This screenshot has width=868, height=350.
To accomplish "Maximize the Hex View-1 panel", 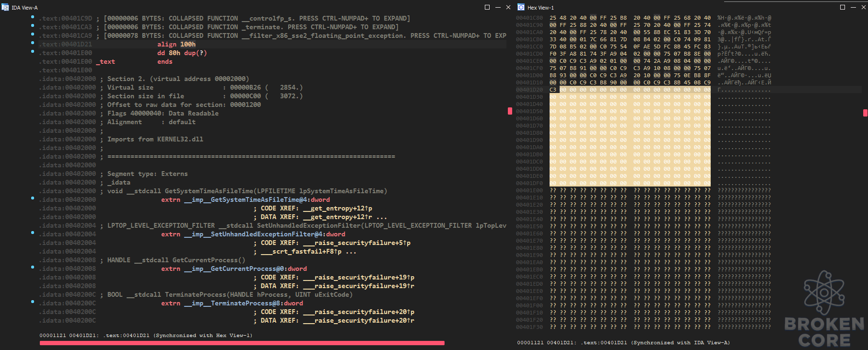I will tap(843, 7).
